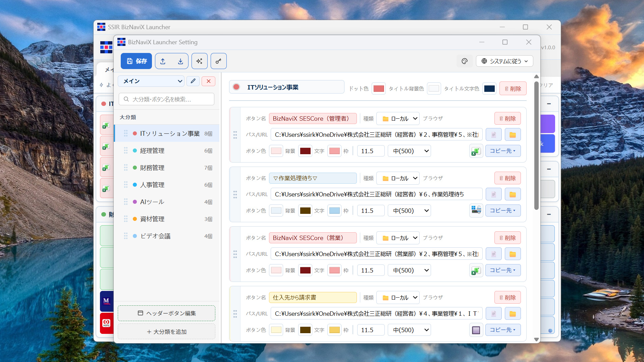Click the red X delete icon beside メイン

coord(209,81)
